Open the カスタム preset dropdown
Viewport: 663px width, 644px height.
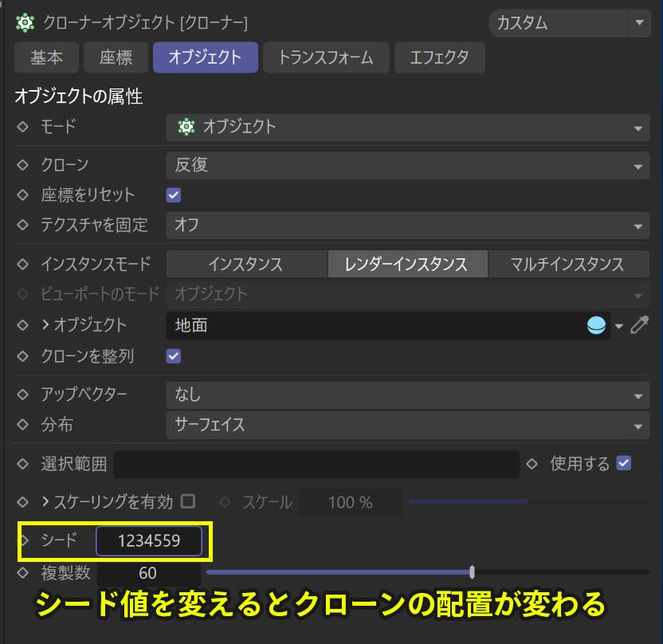click(x=570, y=23)
